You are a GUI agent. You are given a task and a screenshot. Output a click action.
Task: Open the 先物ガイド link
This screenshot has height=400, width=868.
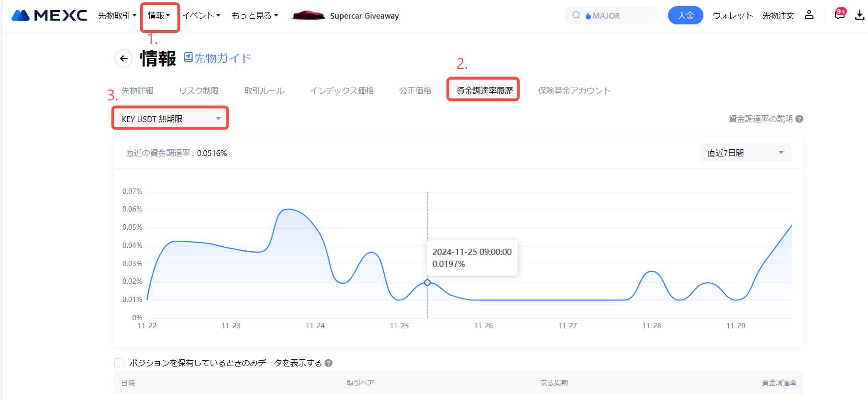point(218,58)
